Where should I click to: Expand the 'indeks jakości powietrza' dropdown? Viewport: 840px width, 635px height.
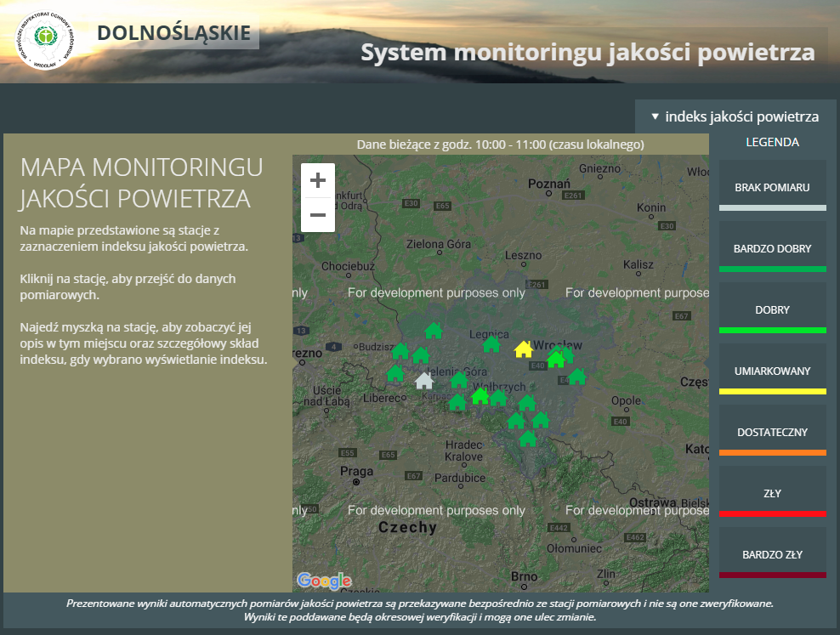[735, 116]
